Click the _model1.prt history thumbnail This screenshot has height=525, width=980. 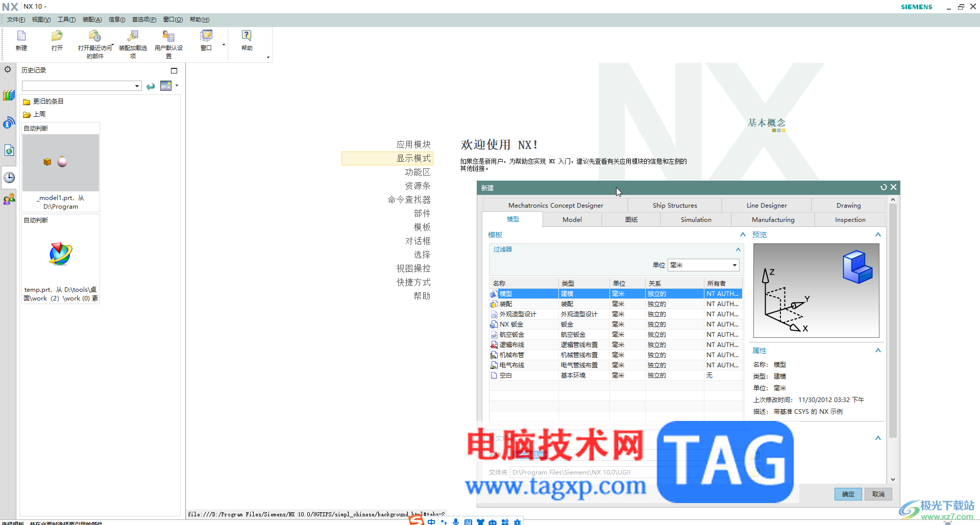tap(61, 163)
